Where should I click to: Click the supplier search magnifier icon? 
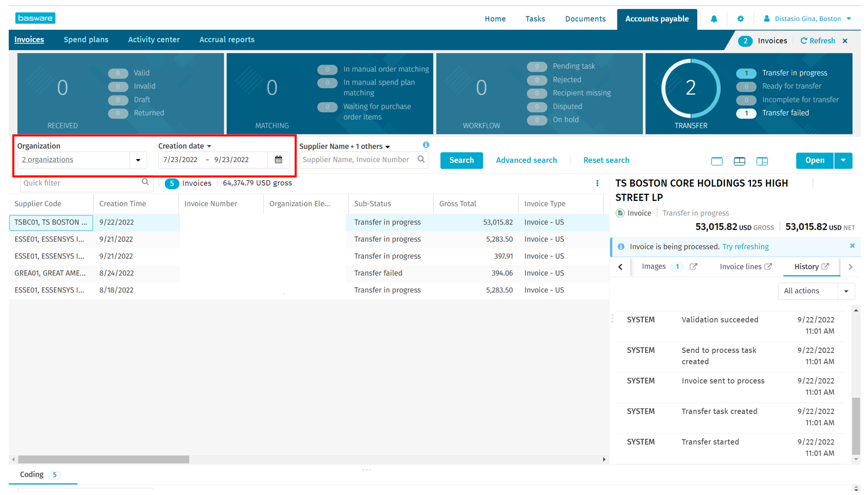point(421,160)
